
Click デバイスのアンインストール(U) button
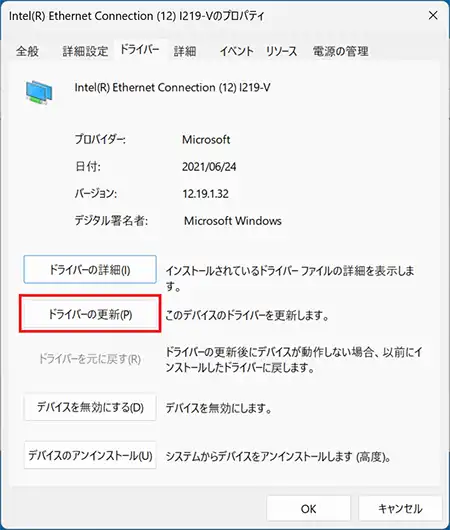pos(90,455)
